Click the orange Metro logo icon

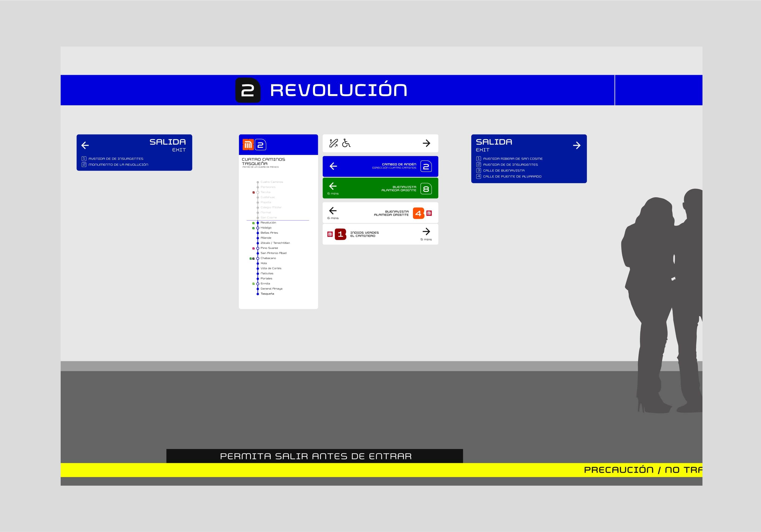[248, 145]
